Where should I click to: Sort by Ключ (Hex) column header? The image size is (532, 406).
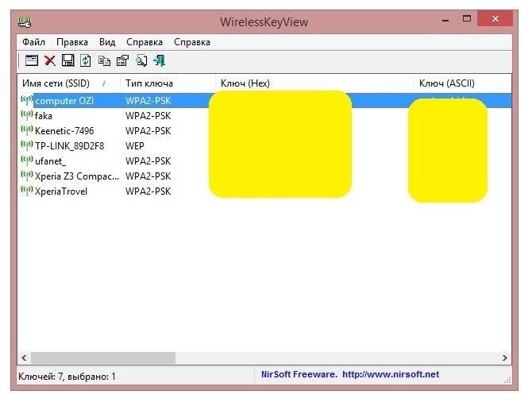point(314,83)
